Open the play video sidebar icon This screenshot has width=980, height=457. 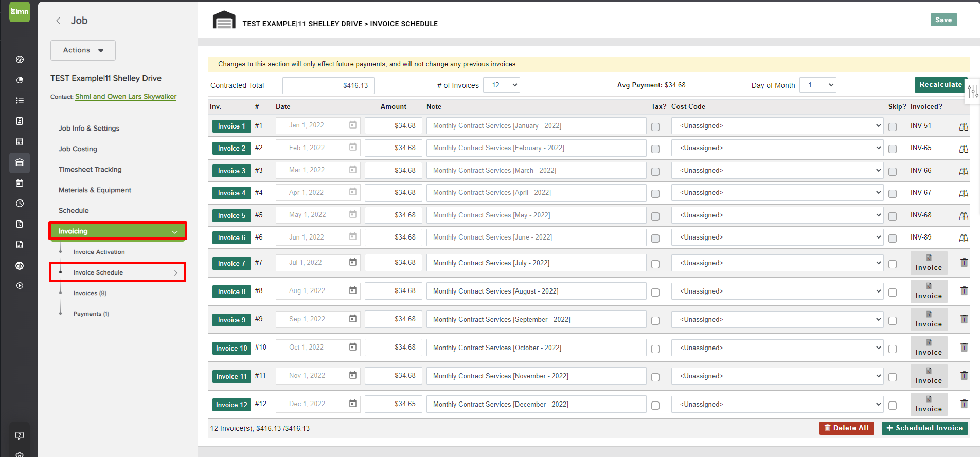(20, 286)
